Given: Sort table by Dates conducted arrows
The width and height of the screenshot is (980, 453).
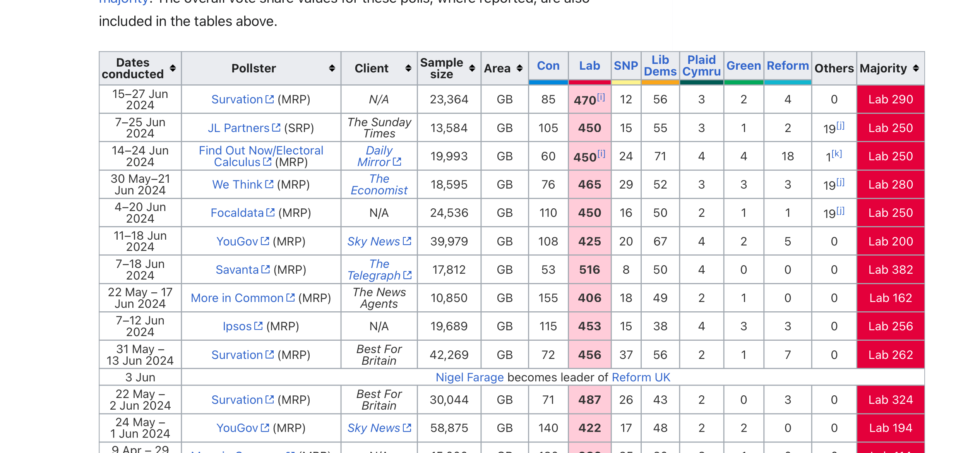Looking at the screenshot, I should 173,68.
